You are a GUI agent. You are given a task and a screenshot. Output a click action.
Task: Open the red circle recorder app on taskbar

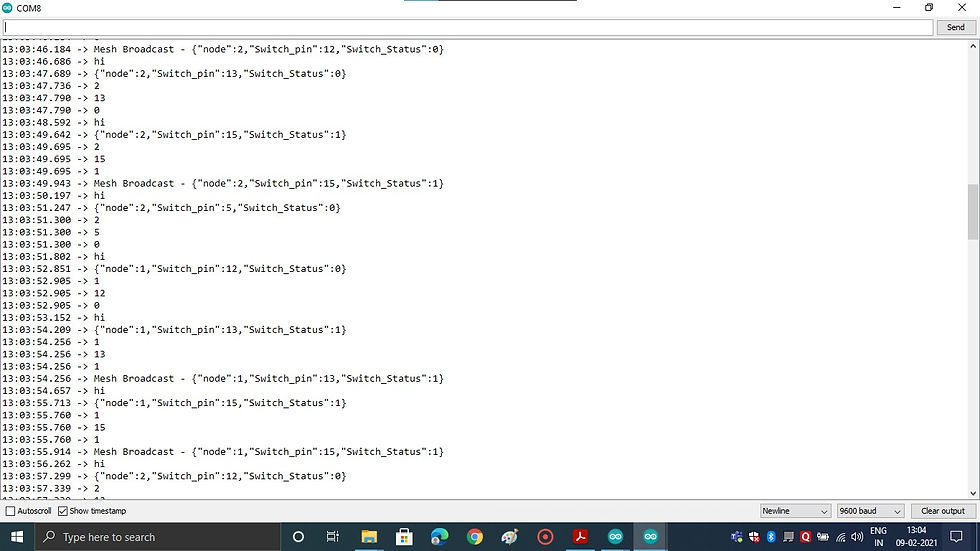545,537
